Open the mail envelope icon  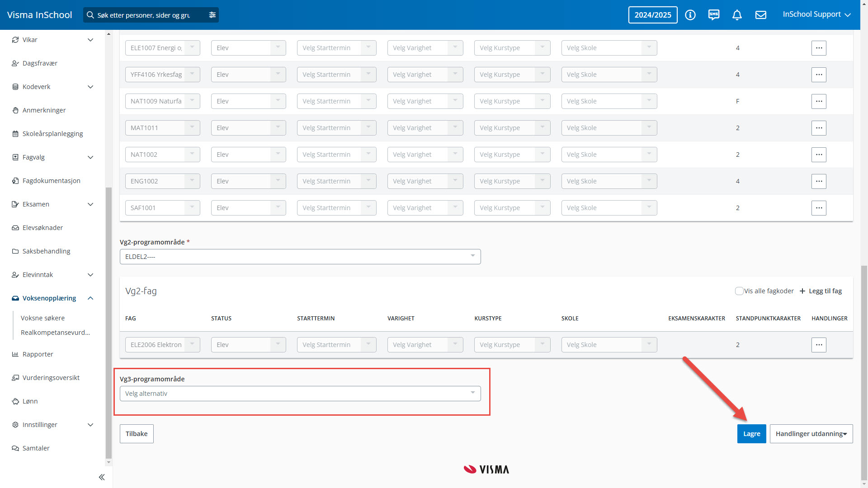pos(761,15)
